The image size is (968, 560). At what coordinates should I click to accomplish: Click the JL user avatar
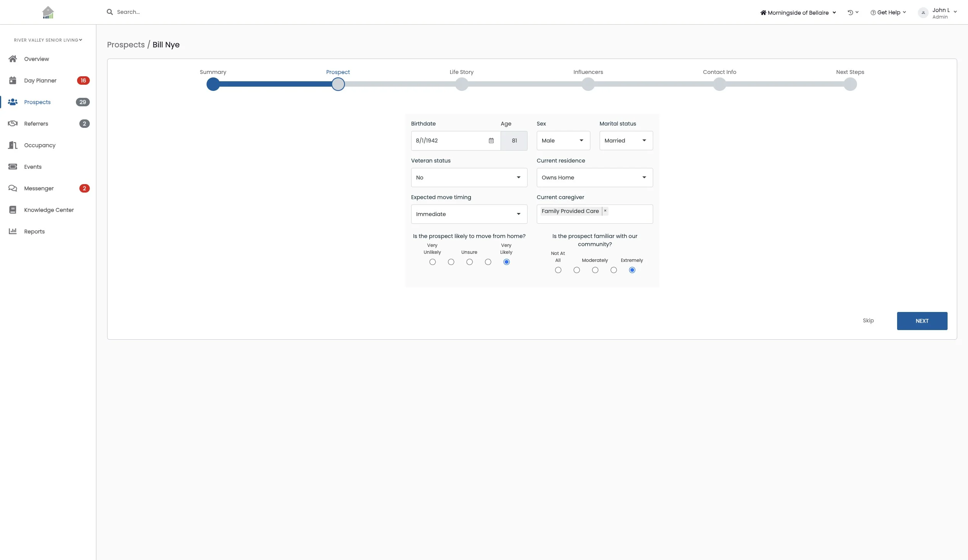pyautogui.click(x=923, y=13)
